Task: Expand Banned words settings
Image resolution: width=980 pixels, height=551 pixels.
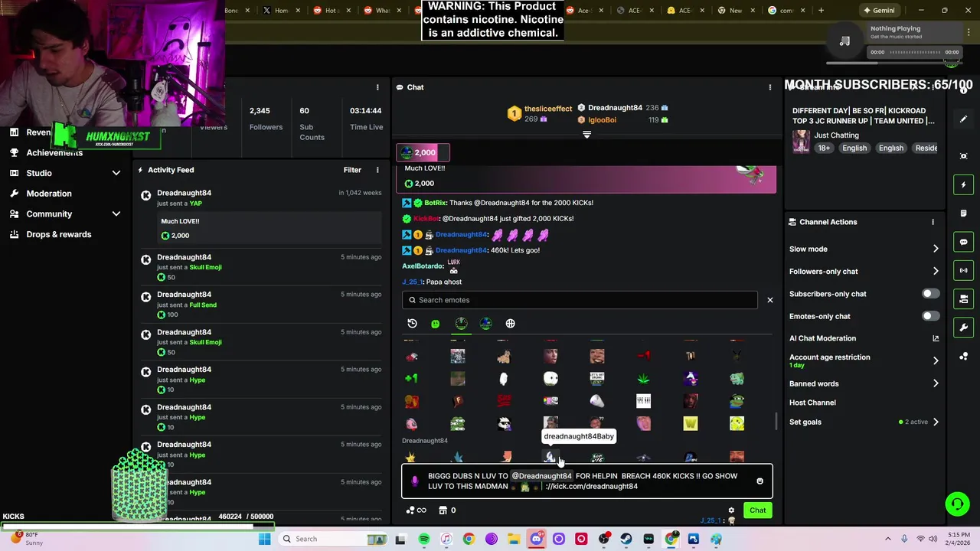Action: point(936,383)
